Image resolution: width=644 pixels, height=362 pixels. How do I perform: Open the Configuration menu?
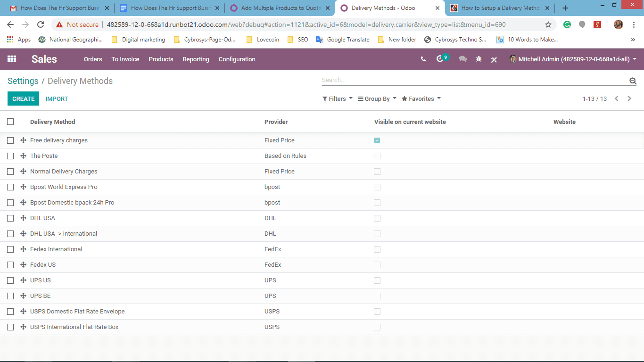point(237,59)
